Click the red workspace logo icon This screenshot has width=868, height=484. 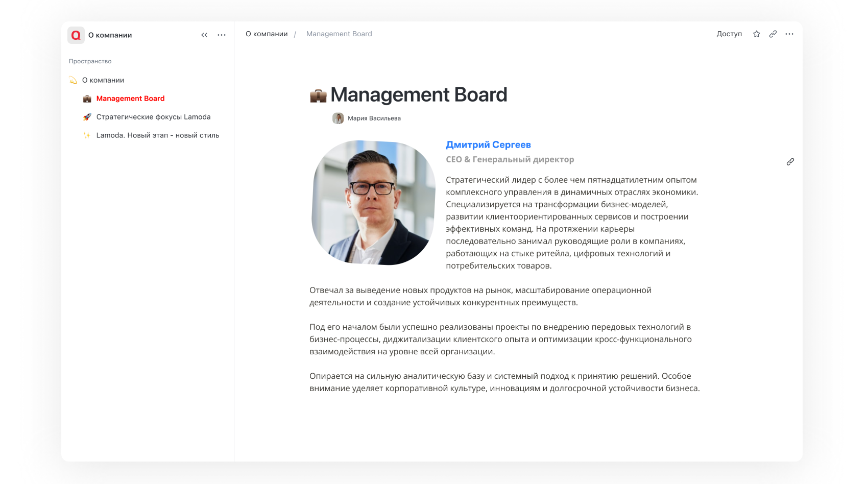pyautogui.click(x=76, y=35)
